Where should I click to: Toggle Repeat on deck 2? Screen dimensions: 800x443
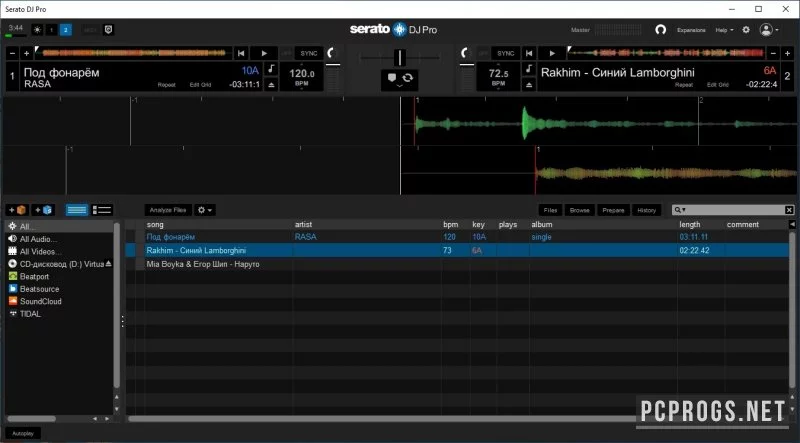coord(684,85)
